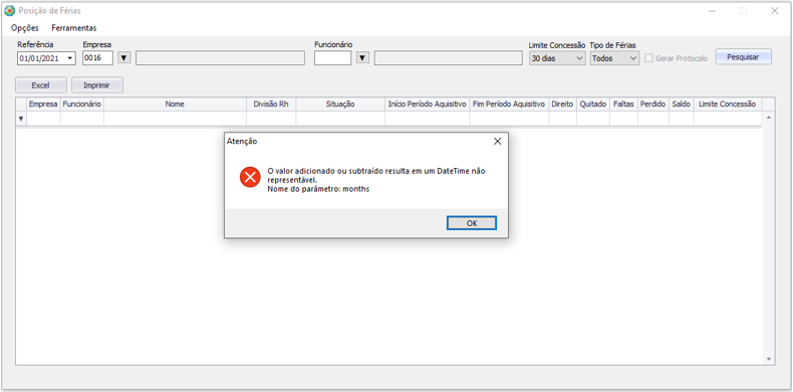Open the Opções menu
Image resolution: width=793 pixels, height=392 pixels.
[x=25, y=28]
